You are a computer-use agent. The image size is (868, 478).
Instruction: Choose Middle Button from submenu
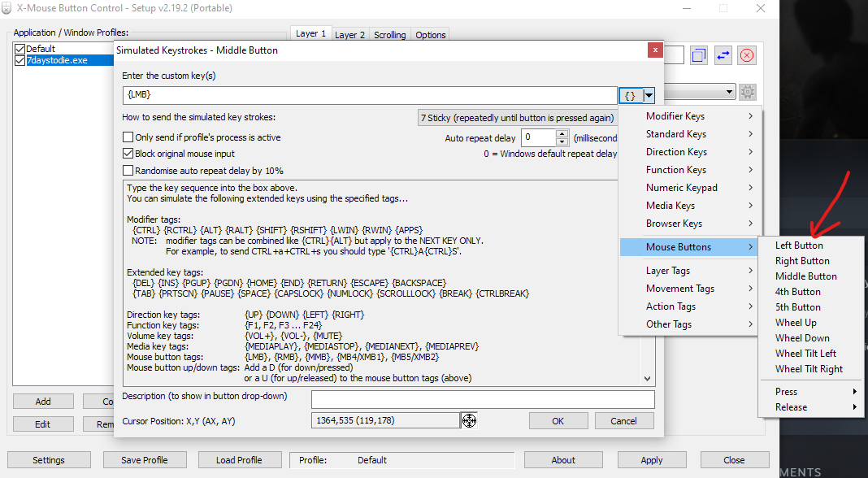(x=811, y=276)
